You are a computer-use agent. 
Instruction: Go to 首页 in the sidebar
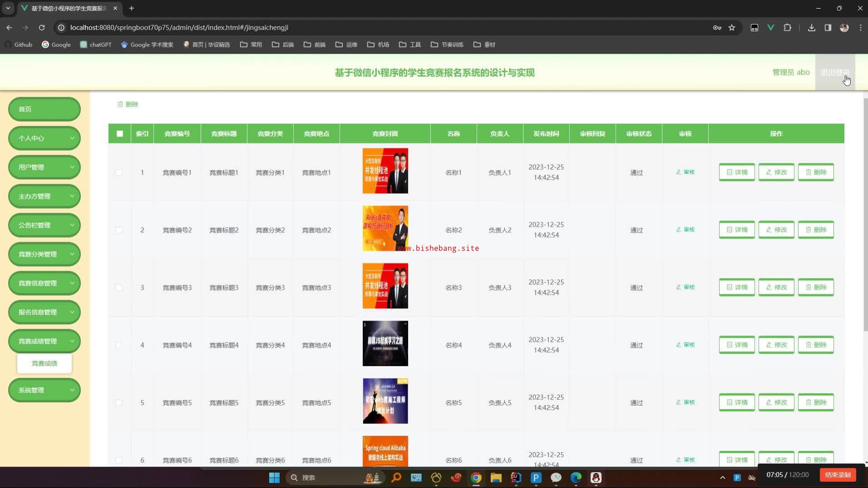[x=44, y=109]
